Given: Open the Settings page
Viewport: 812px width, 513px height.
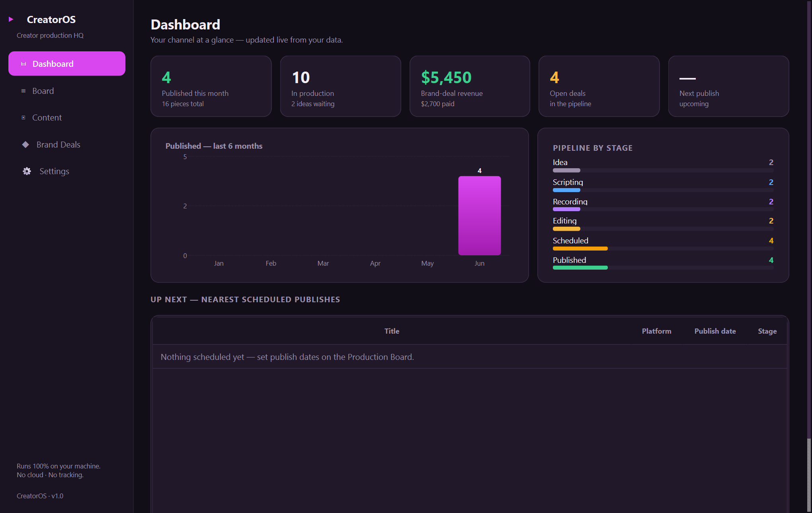Looking at the screenshot, I should (67, 171).
